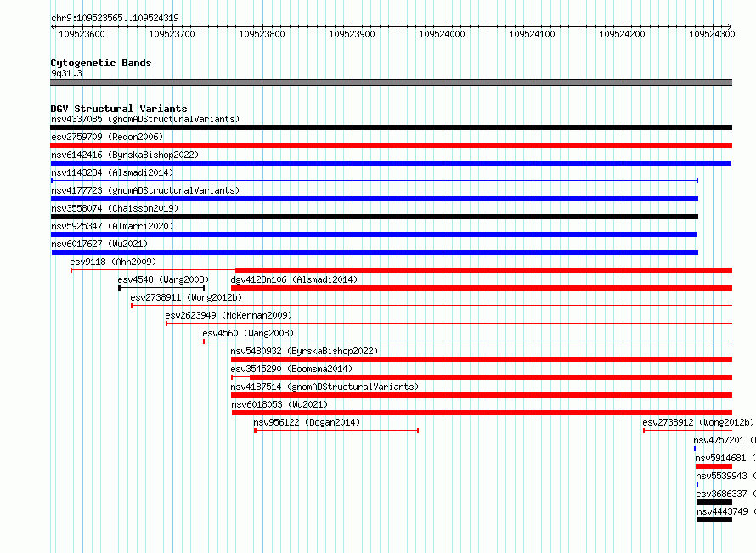Viewport: 756px width, 553px height.
Task: Click the black nsv4337085 variant bar
Action: 391,127
